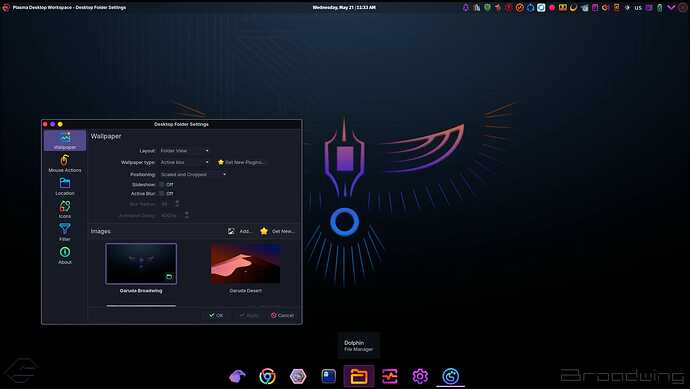690x389 pixels.
Task: Open System Settings gear in the dock
Action: click(420, 376)
